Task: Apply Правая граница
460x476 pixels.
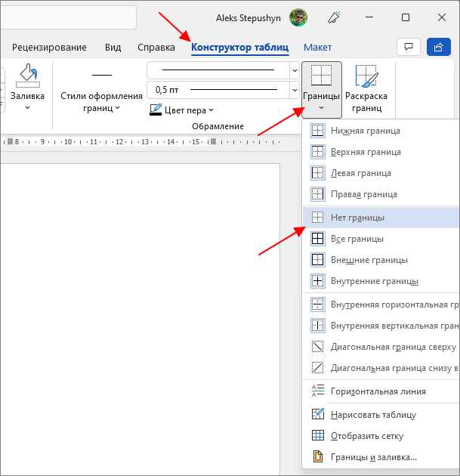Action: (x=381, y=194)
